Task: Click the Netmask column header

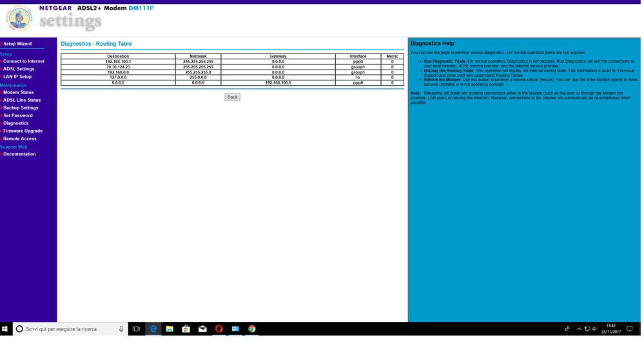Action: [x=198, y=56]
